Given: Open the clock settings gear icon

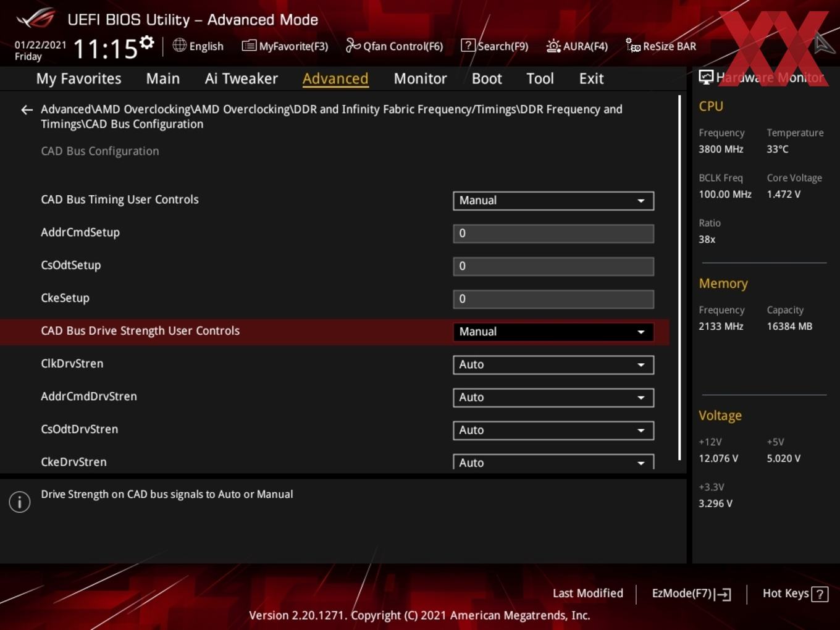Looking at the screenshot, I should [146, 42].
